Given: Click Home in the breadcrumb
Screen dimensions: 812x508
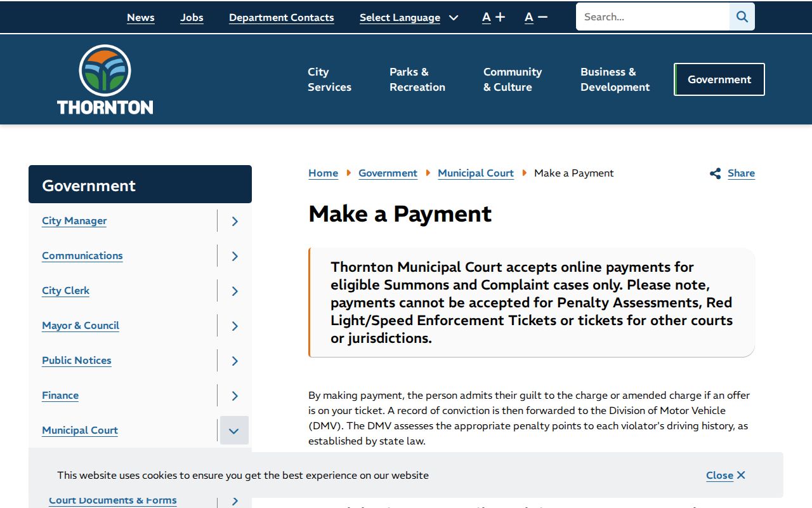Looking at the screenshot, I should 324,173.
